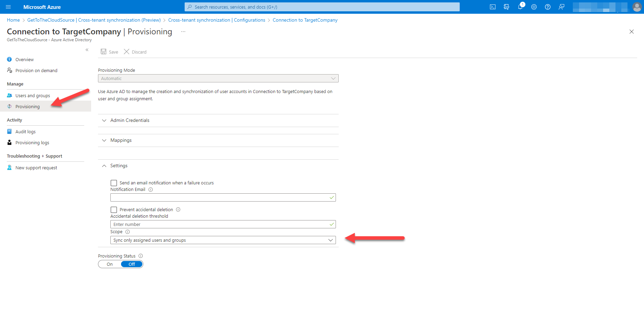Click the Provisioning Status info icon
Screen dimensions: 644x319
point(141,256)
